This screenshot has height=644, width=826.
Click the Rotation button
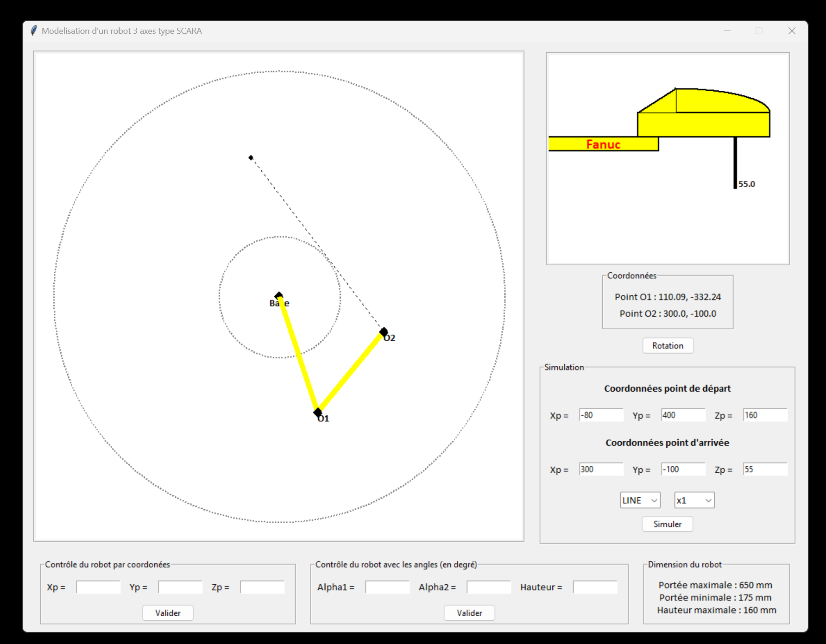(668, 346)
